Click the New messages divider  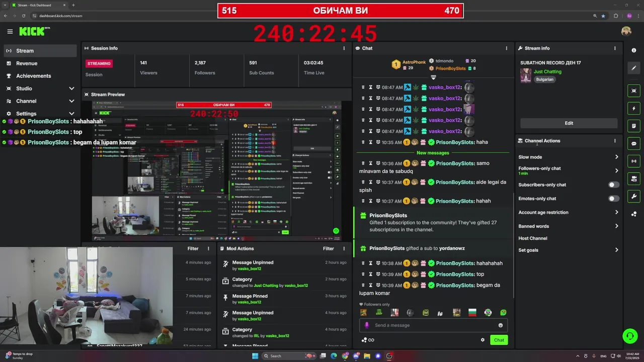(x=433, y=153)
